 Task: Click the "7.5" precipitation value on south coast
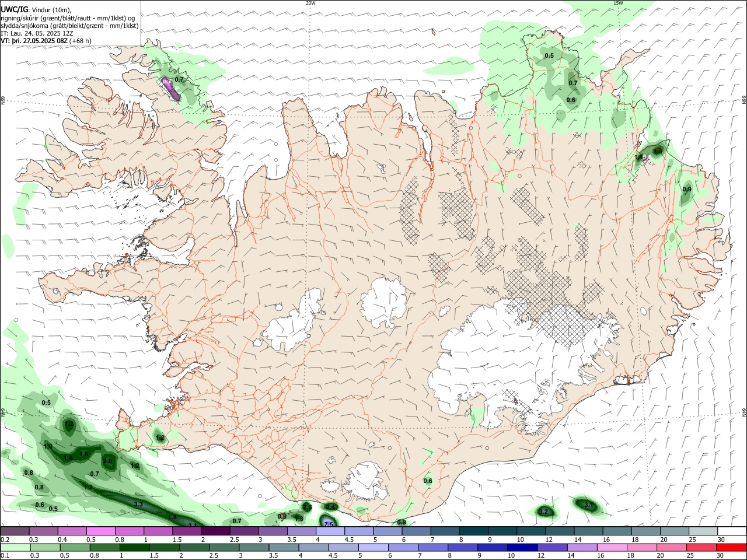(x=329, y=524)
